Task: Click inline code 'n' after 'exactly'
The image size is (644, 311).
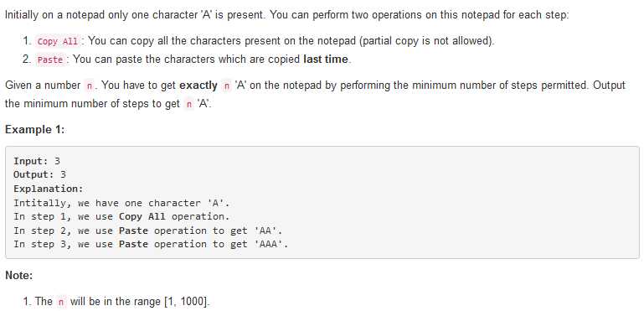Action: [x=226, y=86]
